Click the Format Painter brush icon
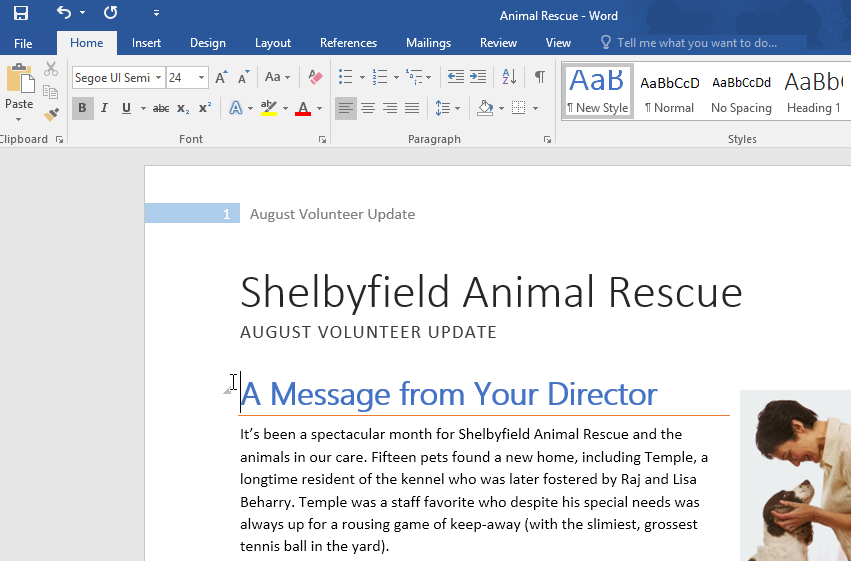 coord(51,115)
